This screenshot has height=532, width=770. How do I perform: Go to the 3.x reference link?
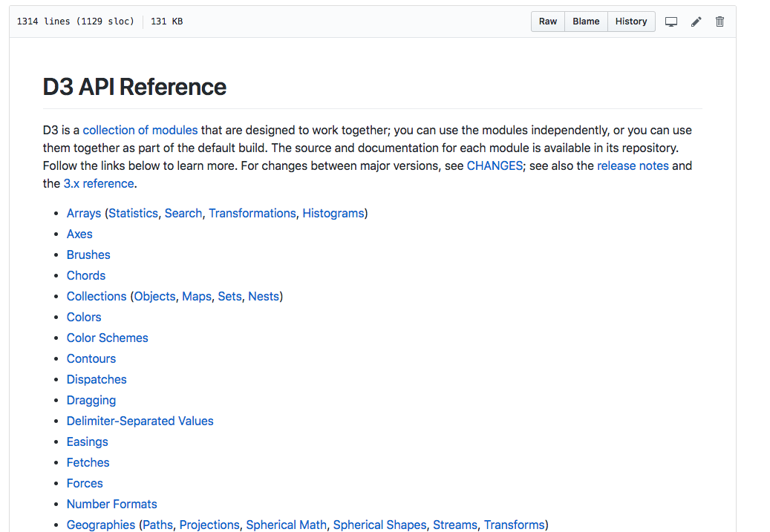click(99, 183)
